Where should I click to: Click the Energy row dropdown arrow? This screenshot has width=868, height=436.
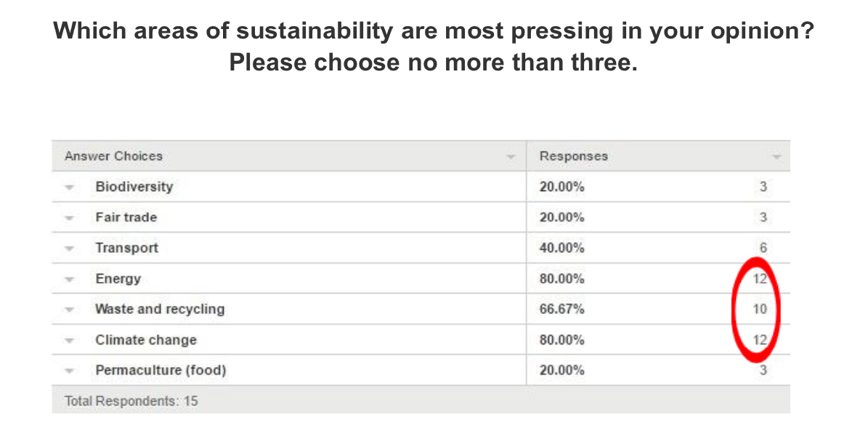[69, 280]
